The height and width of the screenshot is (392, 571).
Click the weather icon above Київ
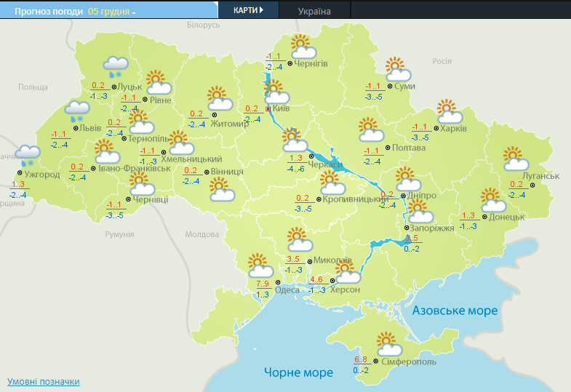point(276,92)
